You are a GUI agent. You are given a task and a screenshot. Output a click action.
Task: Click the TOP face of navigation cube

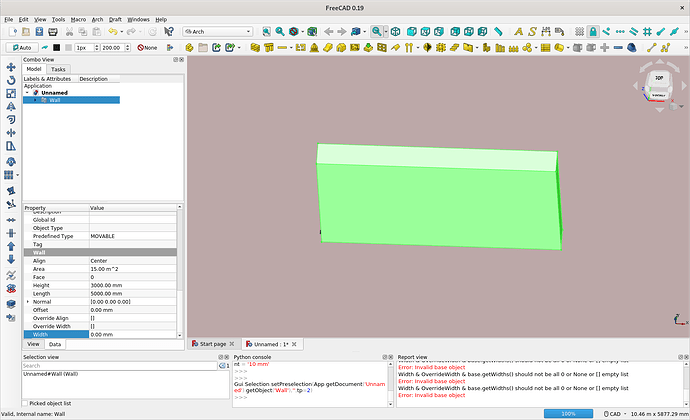tap(659, 78)
